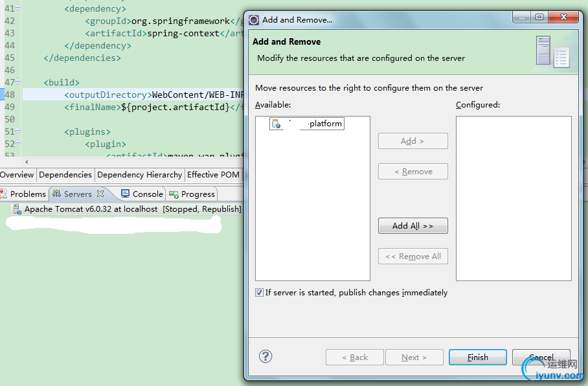Image resolution: width=588 pixels, height=386 pixels.
Task: Open dialog help question mark icon
Action: (266, 356)
